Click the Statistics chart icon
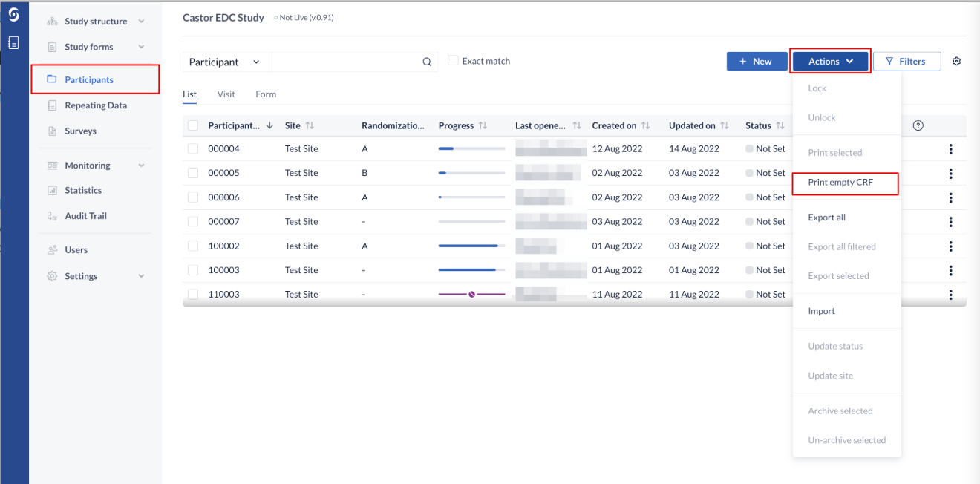Viewport: 980px width, 484px height. pos(52,191)
